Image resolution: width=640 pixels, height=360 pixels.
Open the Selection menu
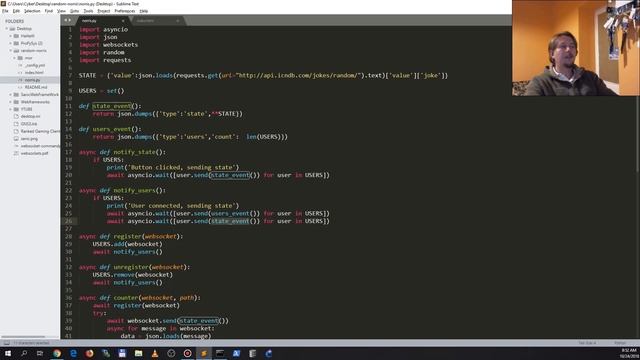click(32, 11)
